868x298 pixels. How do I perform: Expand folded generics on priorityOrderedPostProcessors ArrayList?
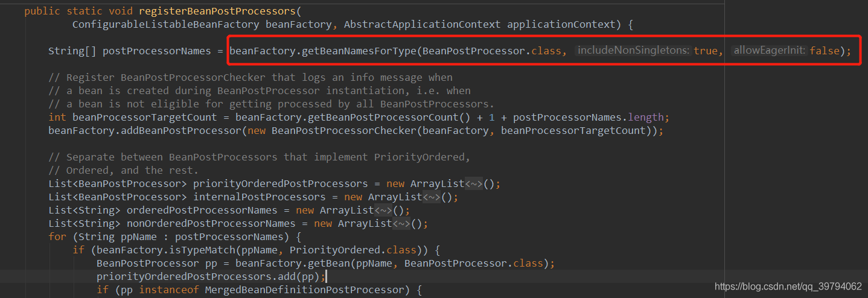[x=474, y=183]
